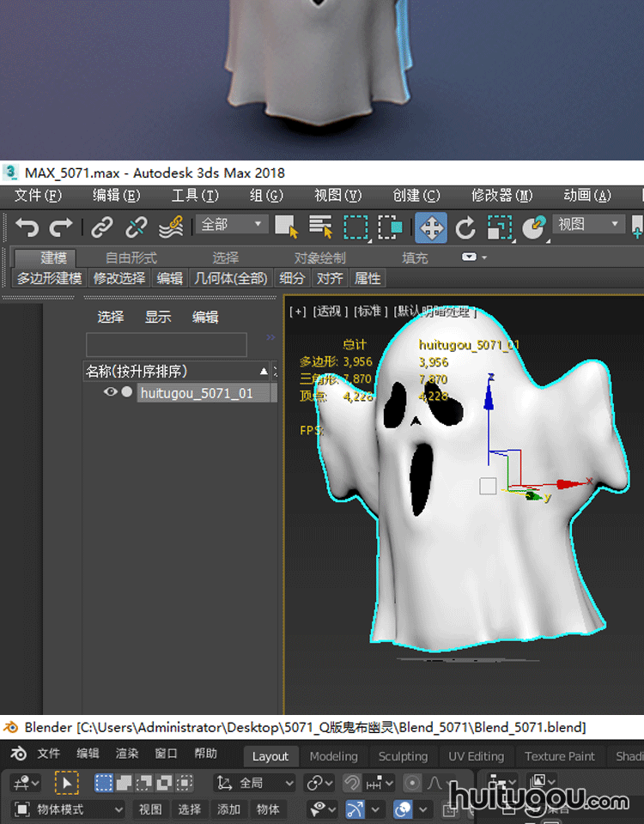Open the 物体模式 mode dropdown in Blender
This screenshot has width=644, height=824.
point(69,809)
